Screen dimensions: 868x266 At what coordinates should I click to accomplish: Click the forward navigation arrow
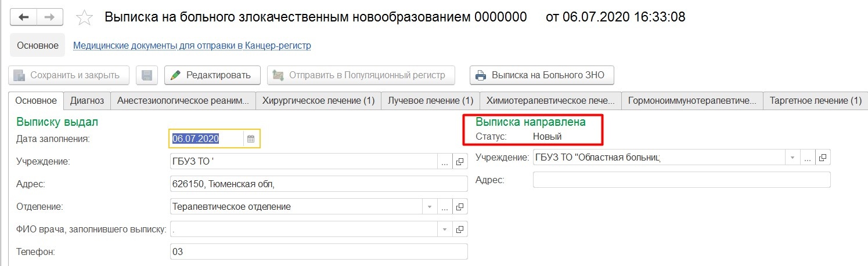(x=50, y=17)
